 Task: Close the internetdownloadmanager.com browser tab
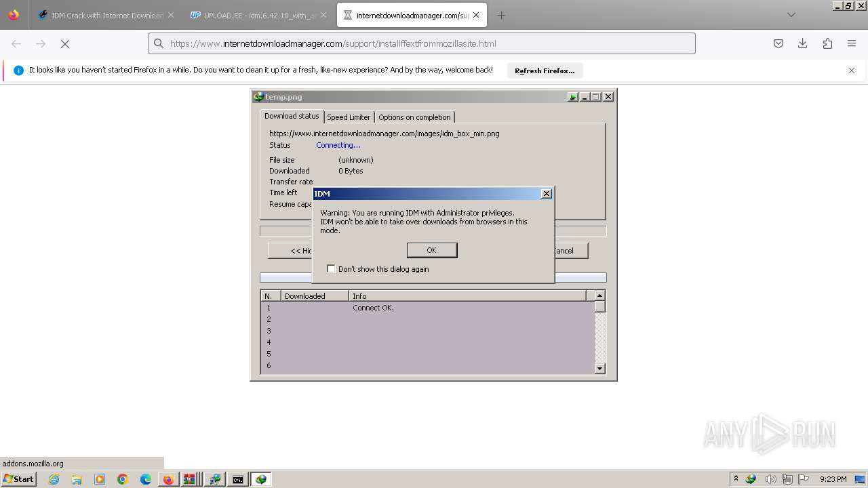click(x=476, y=15)
